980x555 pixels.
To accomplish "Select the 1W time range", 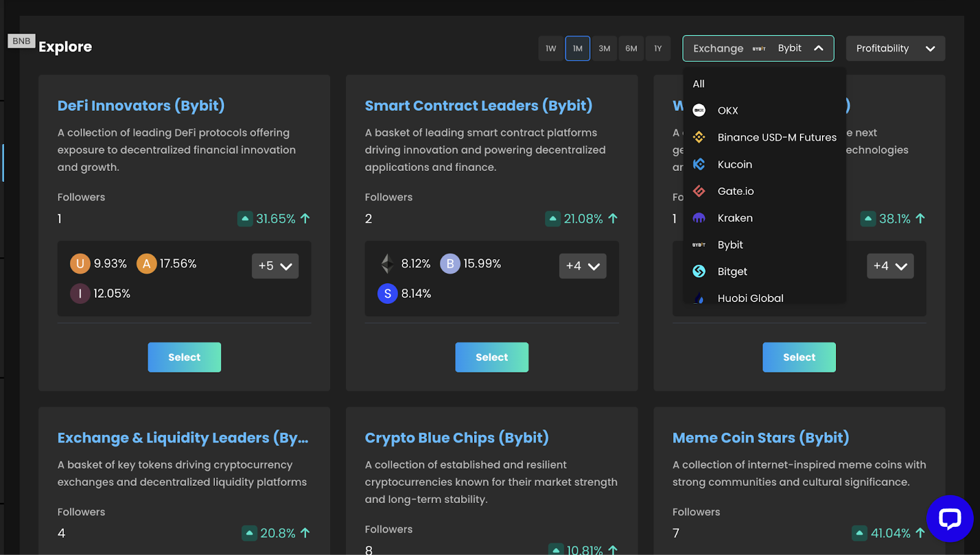I will click(551, 48).
